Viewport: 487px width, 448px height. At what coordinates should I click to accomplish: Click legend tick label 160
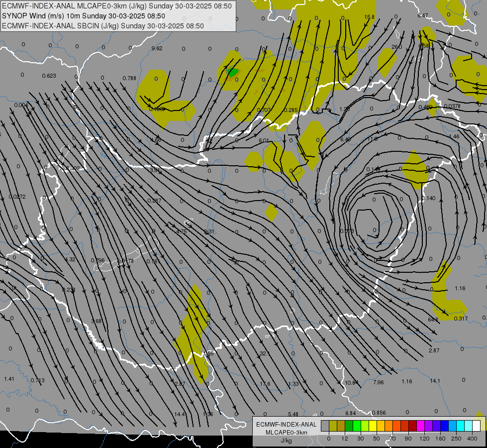[x=440, y=439]
